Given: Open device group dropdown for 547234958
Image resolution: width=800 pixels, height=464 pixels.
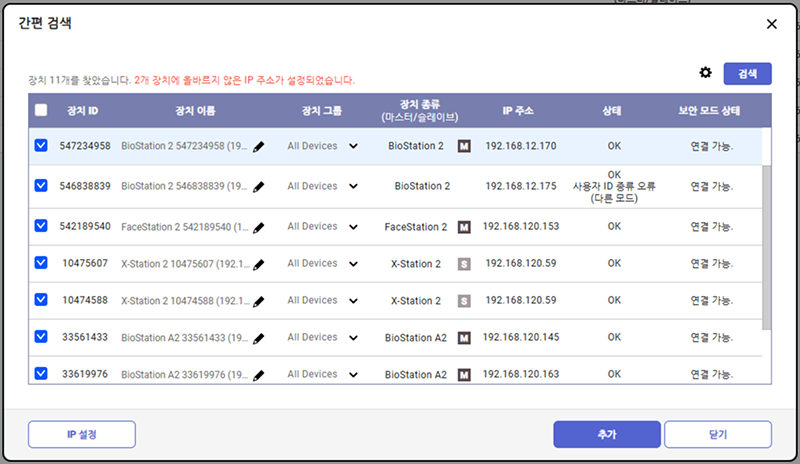Looking at the screenshot, I should coord(353,147).
